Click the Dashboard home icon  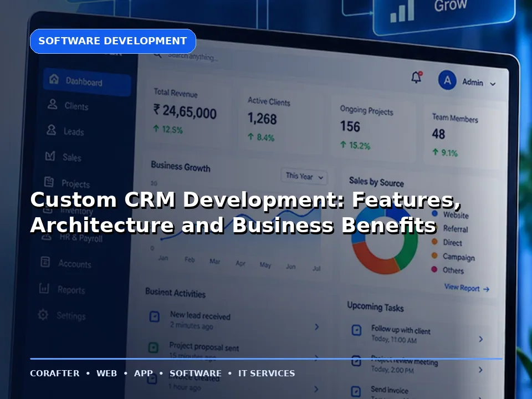click(54, 79)
